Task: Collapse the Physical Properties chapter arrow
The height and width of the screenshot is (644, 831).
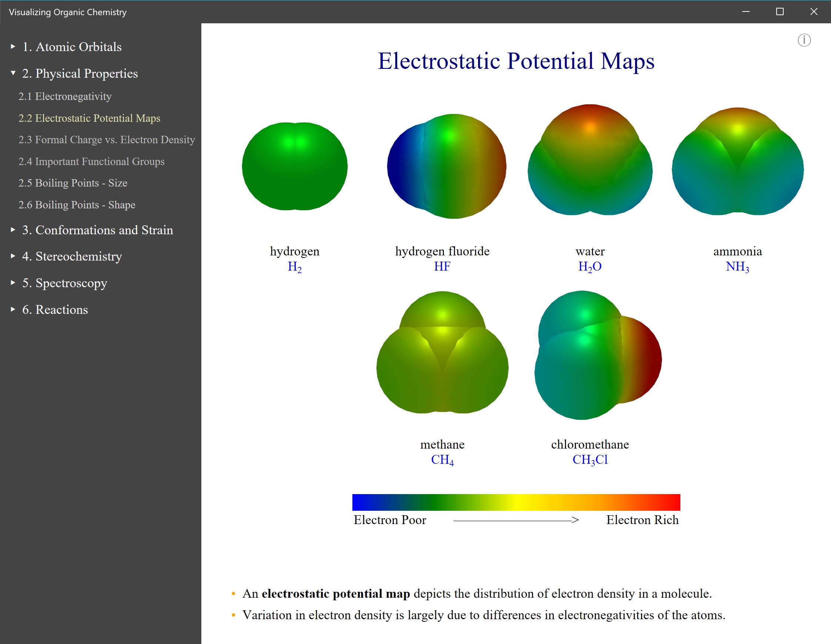Action: click(13, 73)
